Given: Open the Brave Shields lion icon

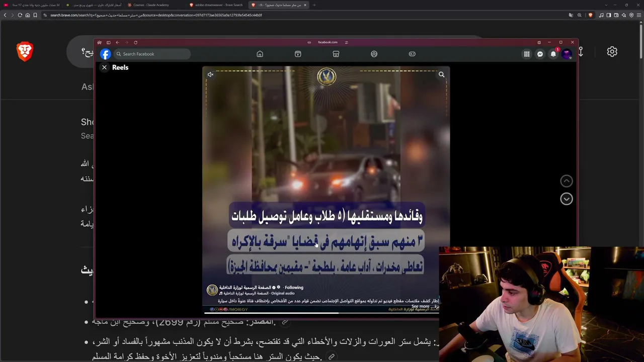Looking at the screenshot, I should 591,15.
